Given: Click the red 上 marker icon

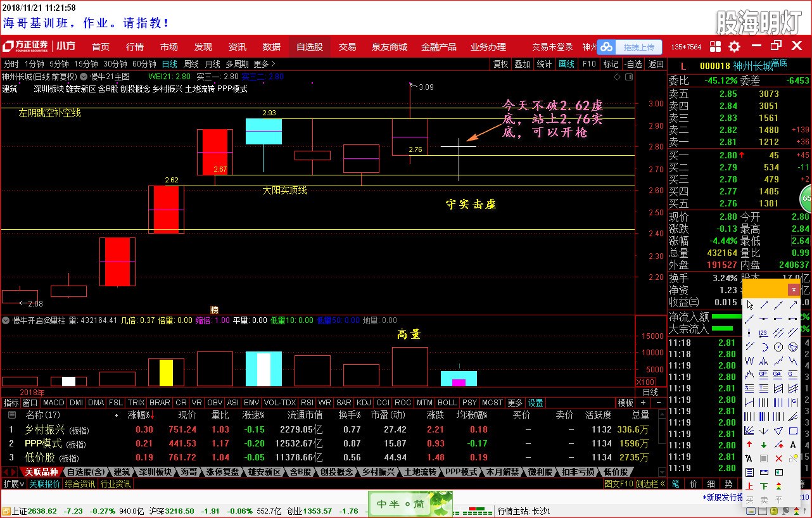Looking at the screenshot, I should tap(750, 486).
